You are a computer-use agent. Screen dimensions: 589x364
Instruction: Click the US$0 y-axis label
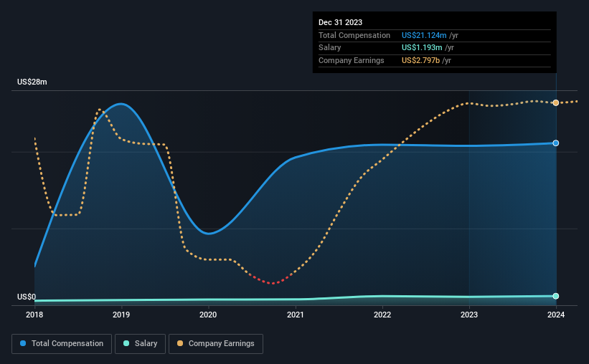(x=27, y=297)
